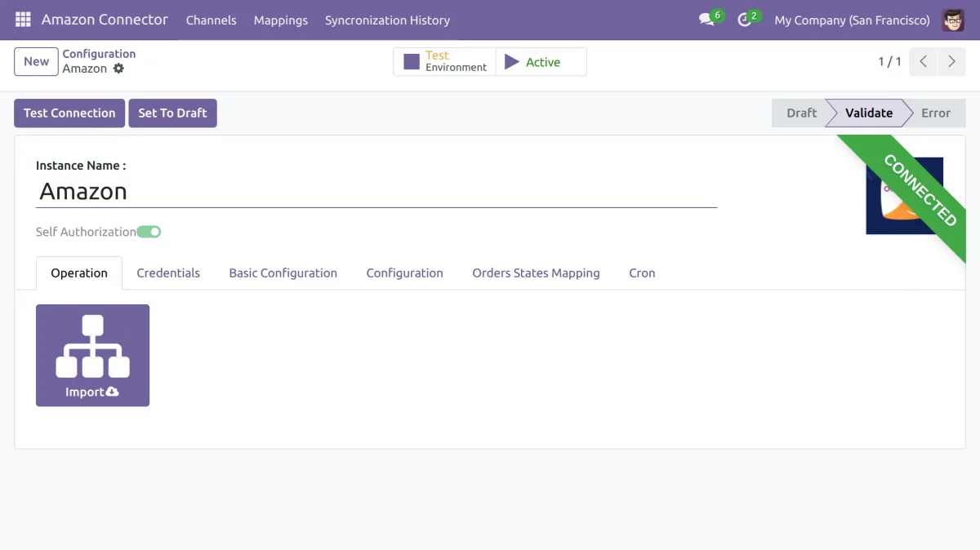Toggle the Test Environment button

pos(444,62)
